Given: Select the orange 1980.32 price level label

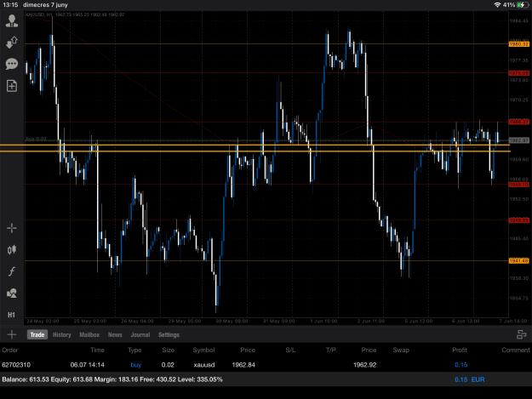Looking at the screenshot, I should (x=518, y=44).
